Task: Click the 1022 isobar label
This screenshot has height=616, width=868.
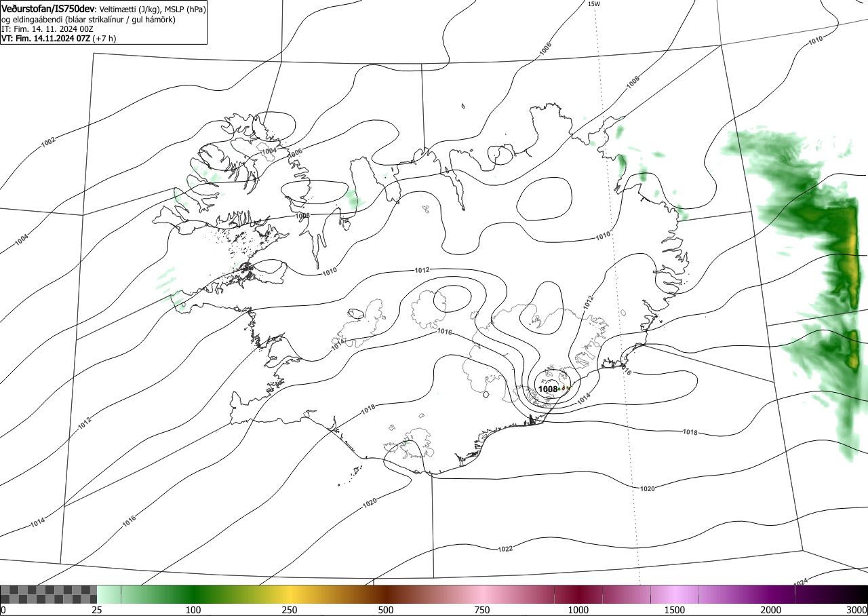Action: click(x=505, y=549)
